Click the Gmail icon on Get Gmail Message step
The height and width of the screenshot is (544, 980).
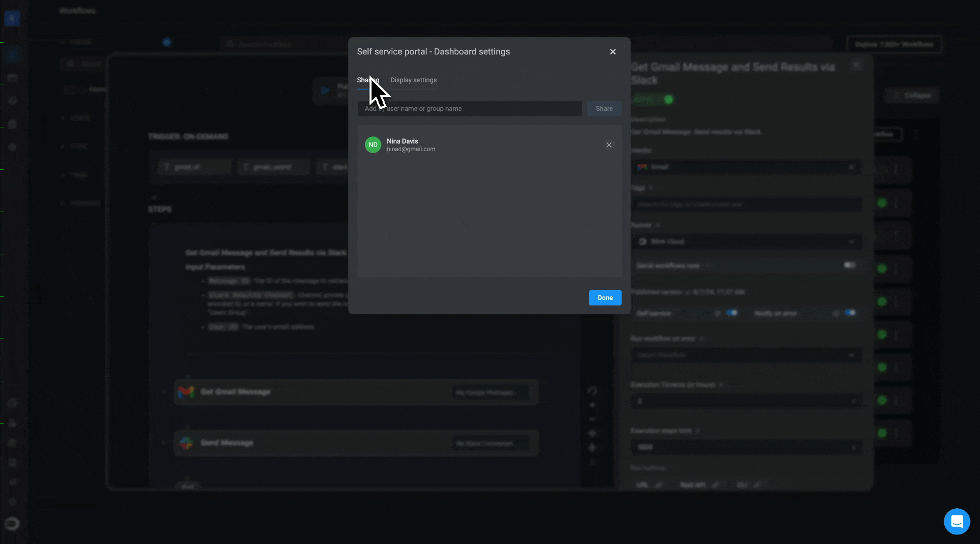[186, 392]
